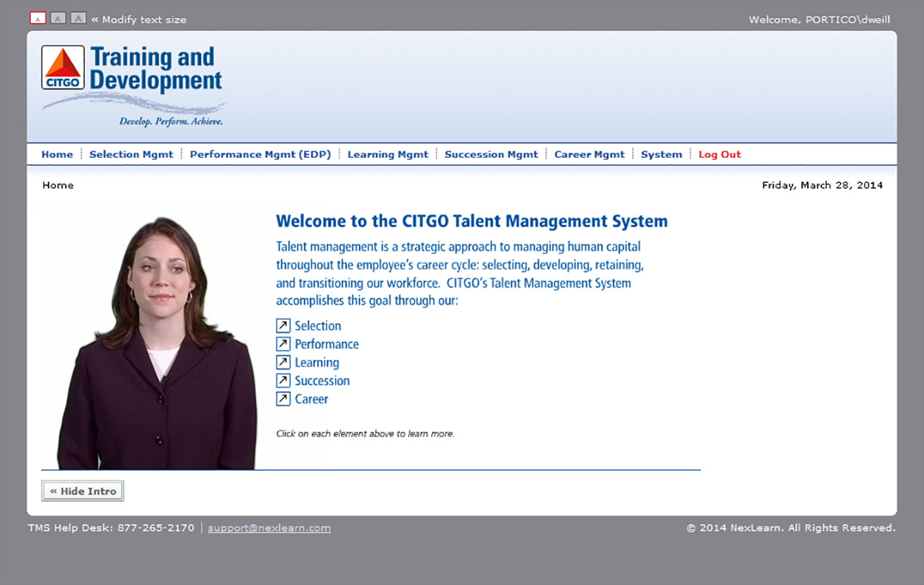Click the Training and Development banner title
Viewport: 924px width, 585px height.
[156, 69]
